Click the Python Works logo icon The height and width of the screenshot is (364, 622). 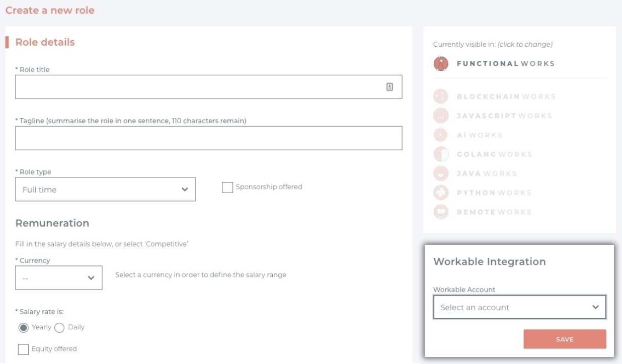click(441, 193)
